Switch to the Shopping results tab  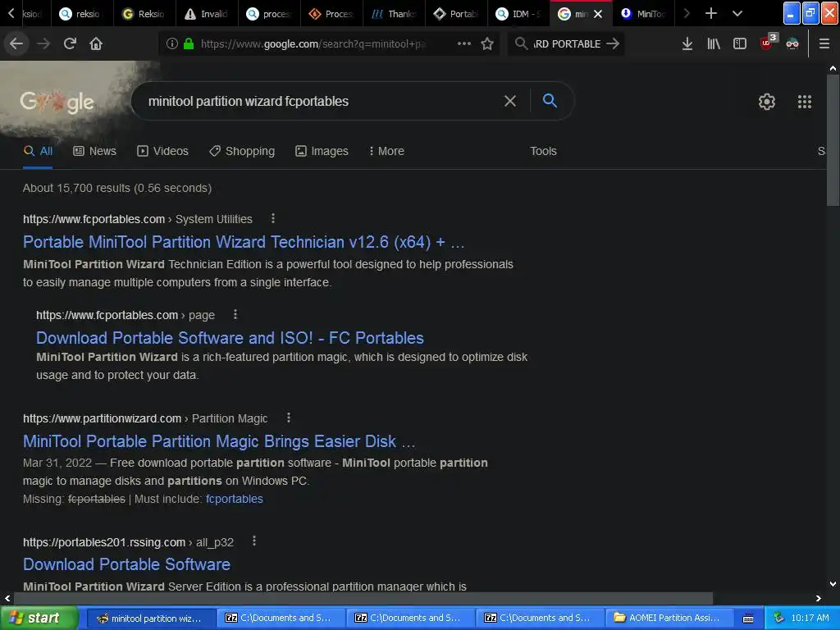click(x=242, y=151)
